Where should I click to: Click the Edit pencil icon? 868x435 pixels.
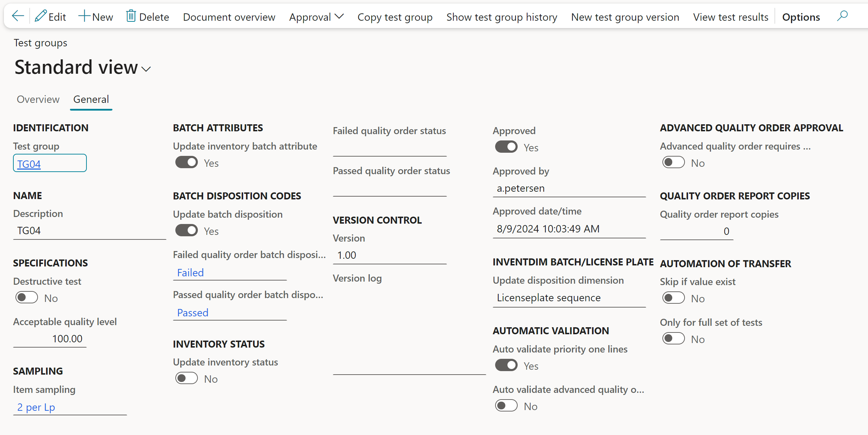click(40, 16)
